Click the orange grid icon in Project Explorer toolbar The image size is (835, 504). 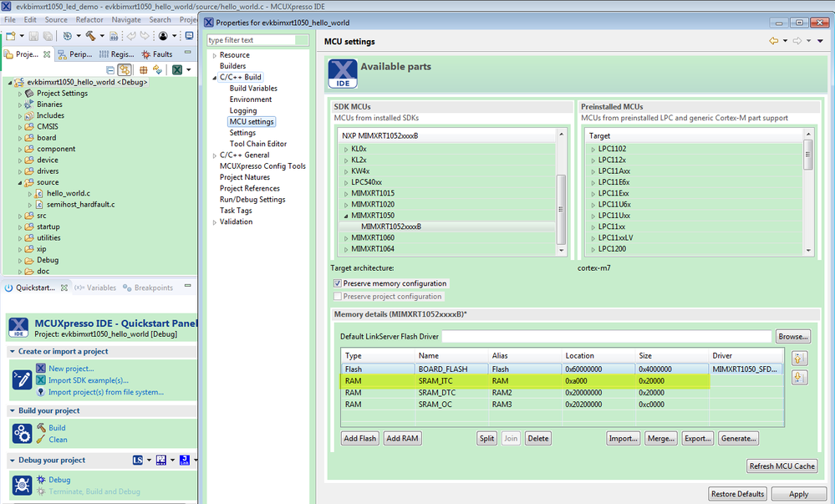tap(143, 70)
